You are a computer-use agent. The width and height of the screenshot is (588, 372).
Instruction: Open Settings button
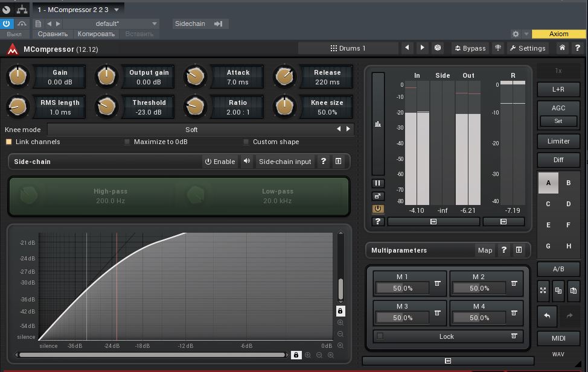point(528,48)
